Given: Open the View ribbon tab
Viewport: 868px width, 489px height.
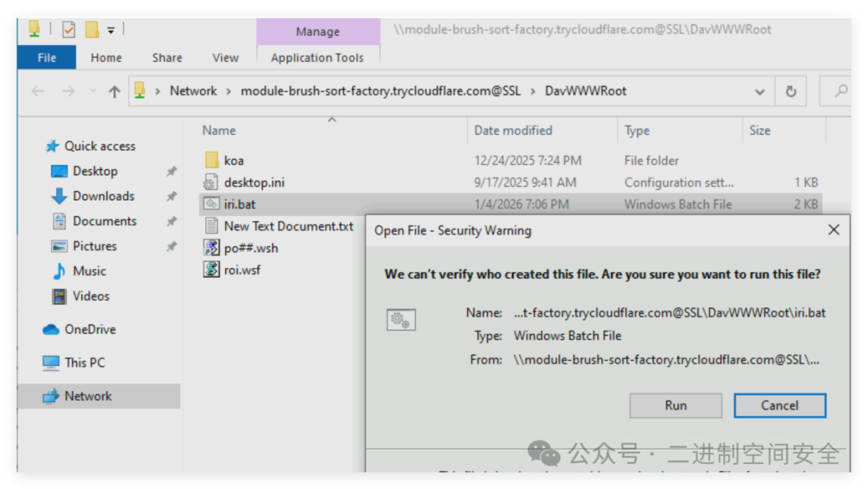Looking at the screenshot, I should pos(225,58).
